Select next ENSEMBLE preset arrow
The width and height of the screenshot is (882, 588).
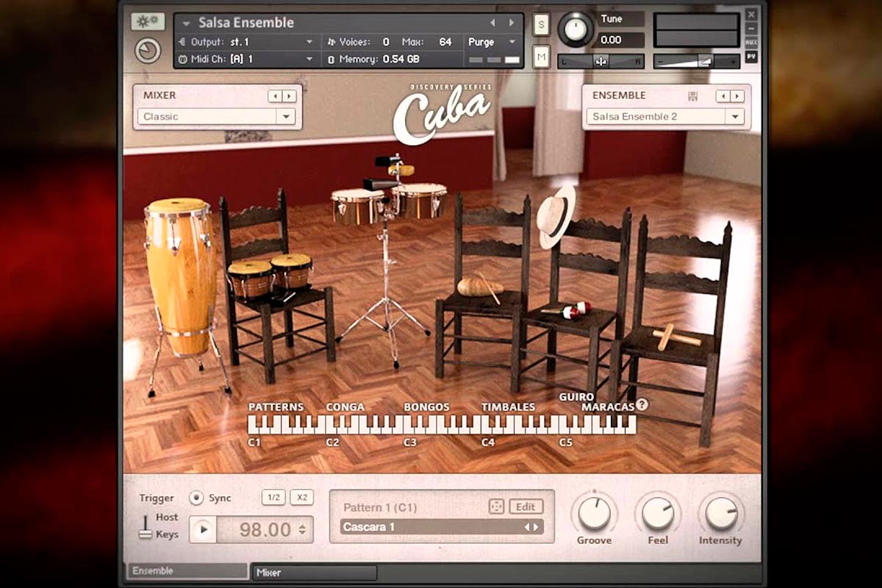pyautogui.click(x=738, y=96)
